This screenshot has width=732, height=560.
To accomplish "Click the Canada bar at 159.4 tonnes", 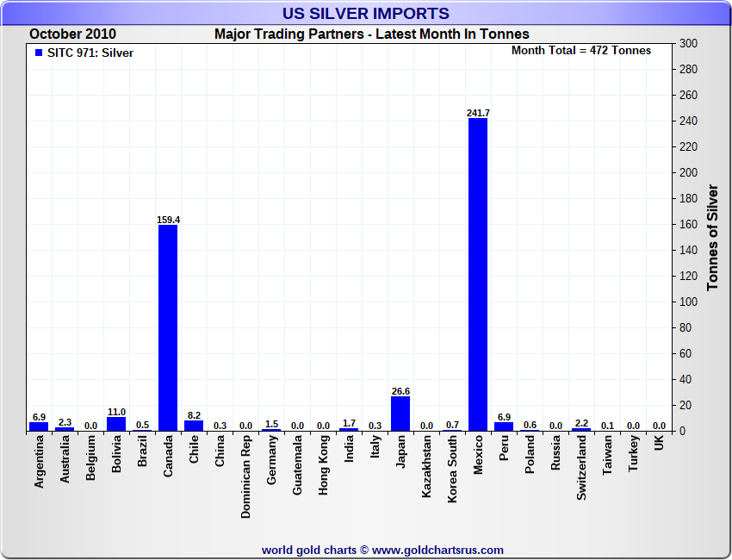I will [x=168, y=328].
